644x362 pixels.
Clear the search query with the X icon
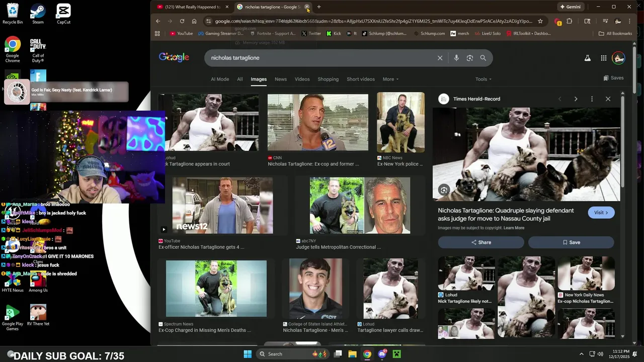440,58
